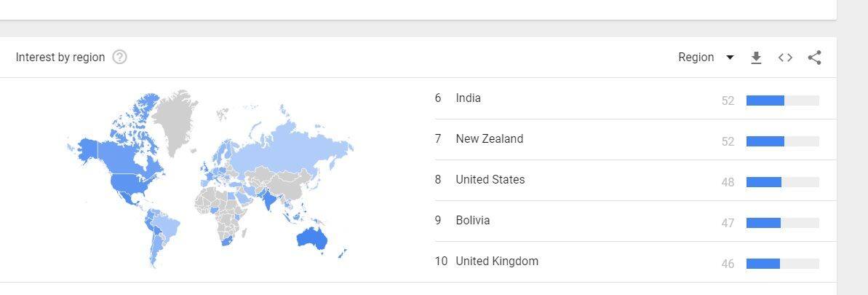The image size is (868, 295).
Task: Download region data as CSV
Action: click(756, 58)
